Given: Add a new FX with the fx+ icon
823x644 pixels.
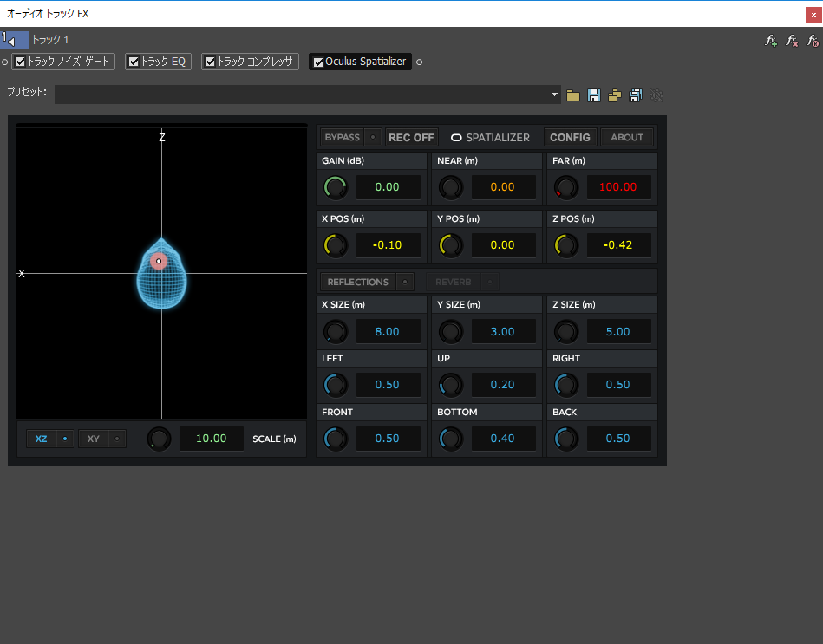Looking at the screenshot, I should coord(769,41).
